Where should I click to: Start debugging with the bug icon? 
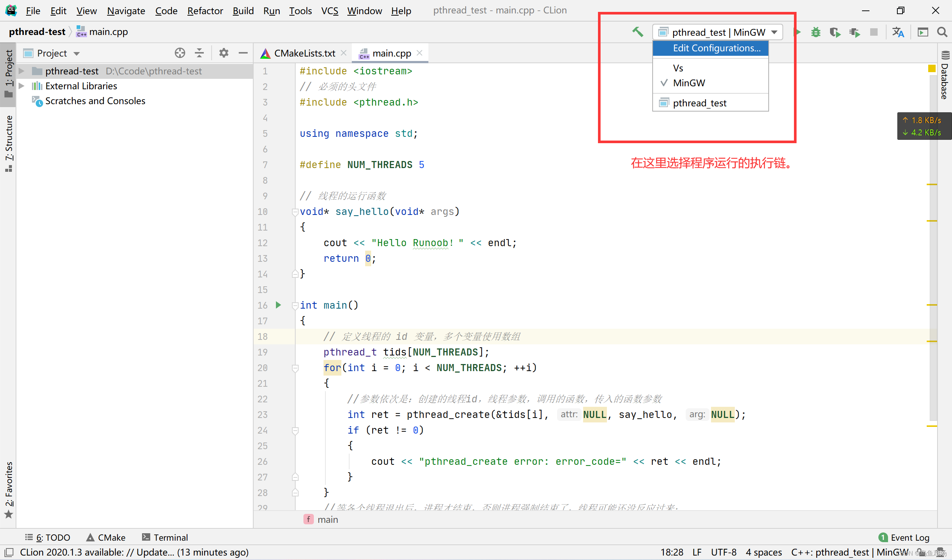point(816,32)
